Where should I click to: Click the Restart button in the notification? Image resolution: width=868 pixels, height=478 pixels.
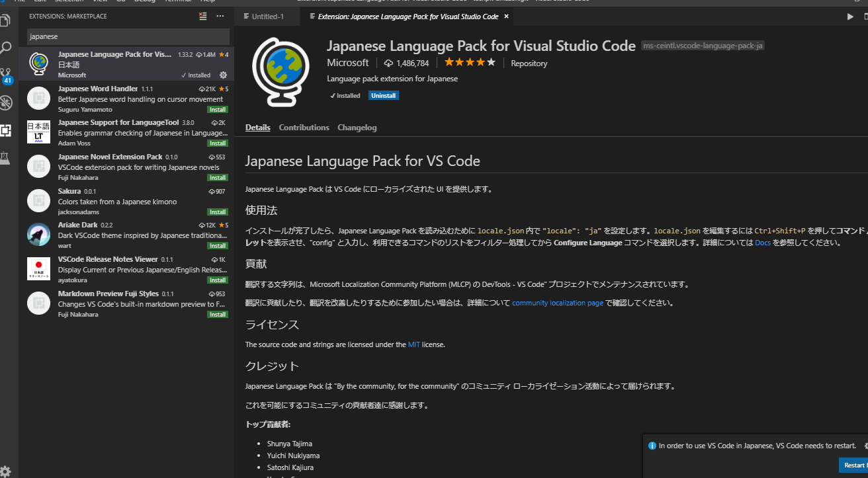(x=854, y=465)
